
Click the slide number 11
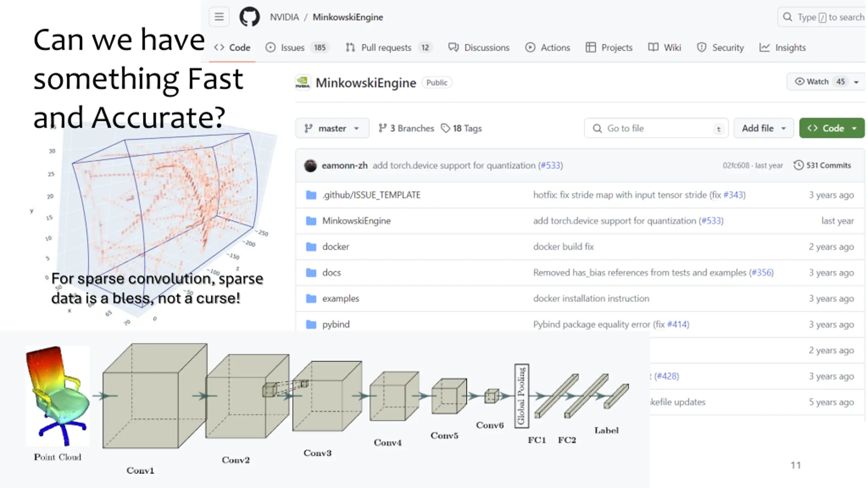coord(795,465)
